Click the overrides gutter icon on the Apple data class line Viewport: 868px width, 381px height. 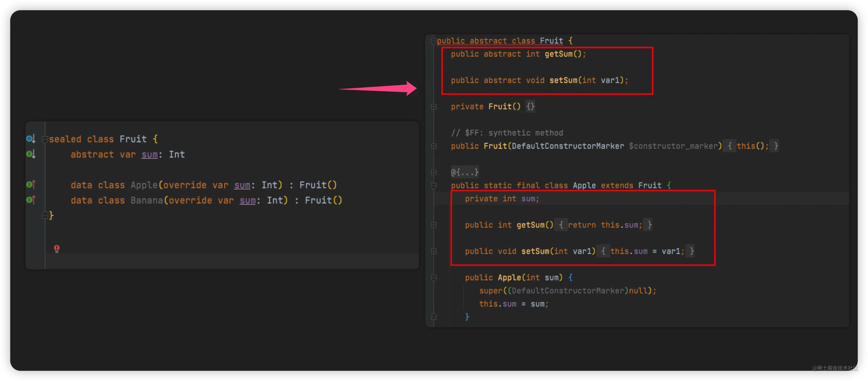coord(31,185)
